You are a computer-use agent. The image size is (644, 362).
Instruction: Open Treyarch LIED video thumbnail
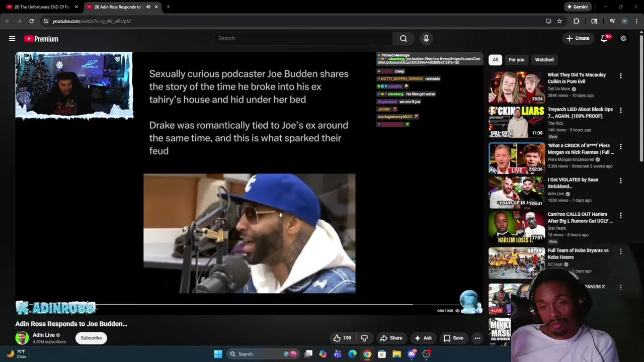pyautogui.click(x=516, y=121)
